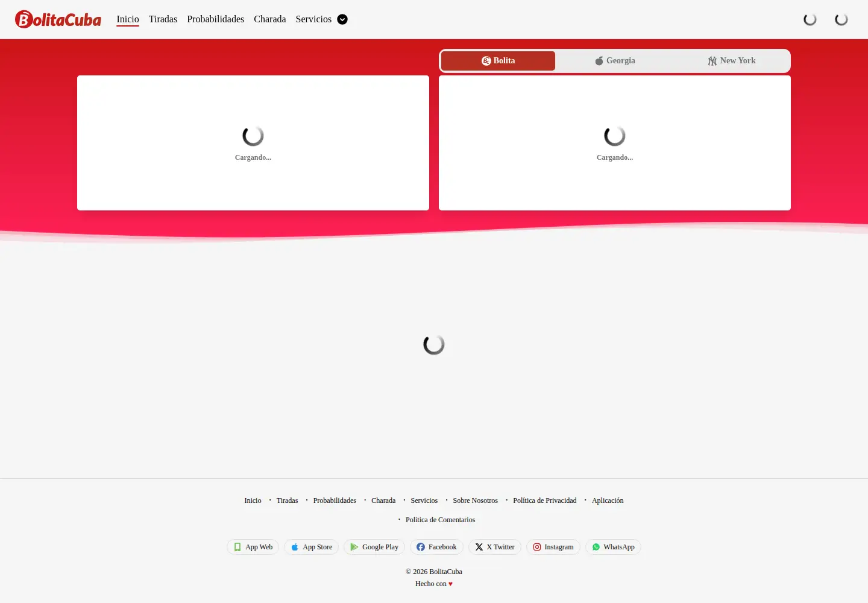Click the BolitaCuba logo
Image resolution: width=868 pixels, height=603 pixels.
(58, 19)
